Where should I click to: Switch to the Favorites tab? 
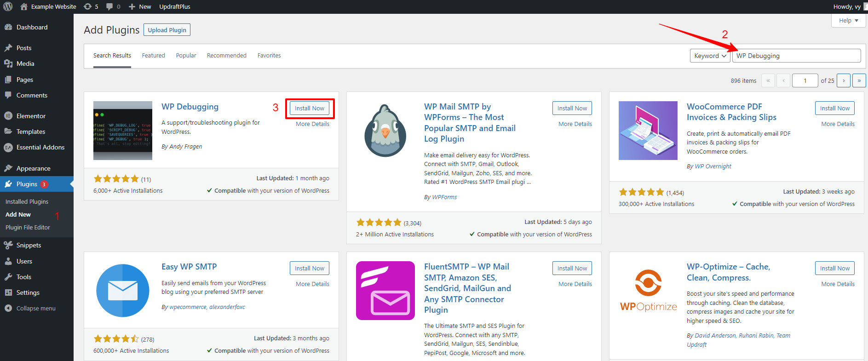coord(269,55)
